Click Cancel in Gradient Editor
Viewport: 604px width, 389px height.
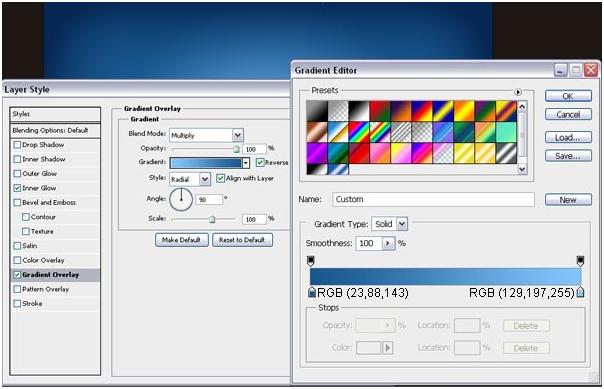[x=568, y=114]
